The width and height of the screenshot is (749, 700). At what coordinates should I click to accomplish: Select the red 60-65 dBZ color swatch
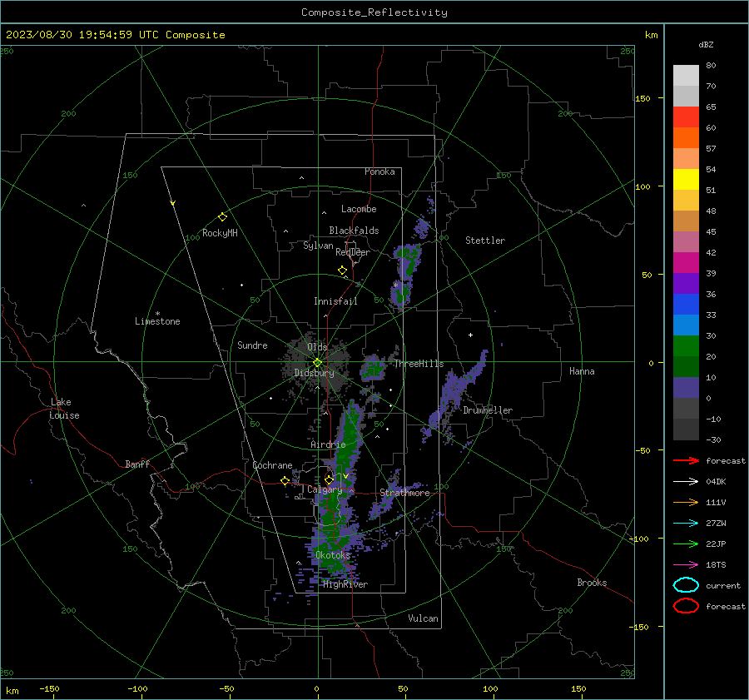[x=686, y=117]
